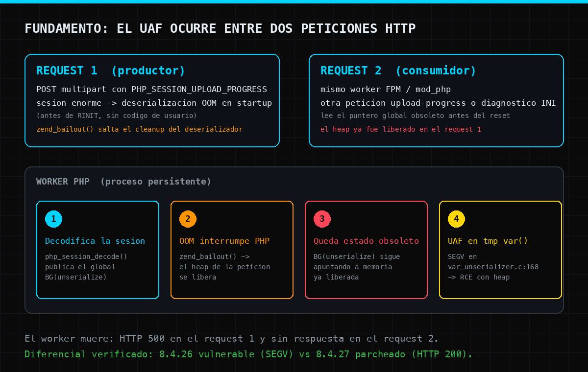Click the step title 'UAF en tmp_var()'
This screenshot has width=588, height=372.
(x=488, y=241)
